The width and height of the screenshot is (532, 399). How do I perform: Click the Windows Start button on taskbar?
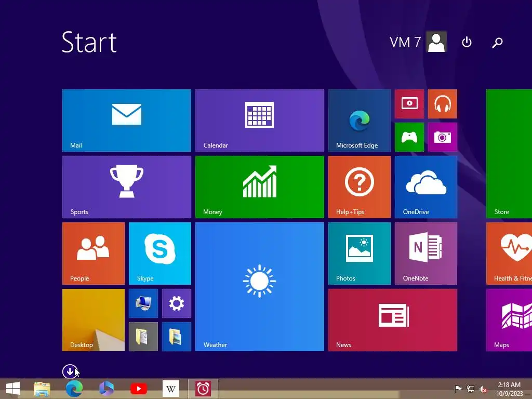(x=13, y=389)
